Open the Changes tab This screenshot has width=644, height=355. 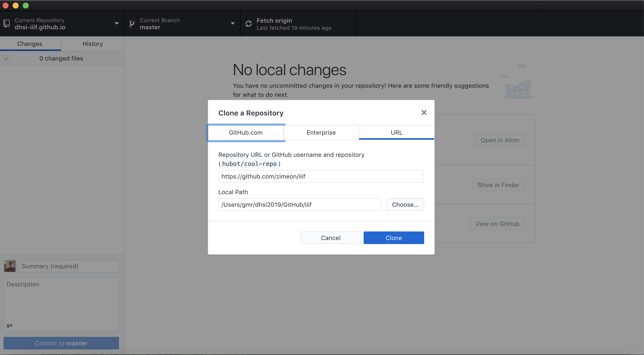(30, 44)
